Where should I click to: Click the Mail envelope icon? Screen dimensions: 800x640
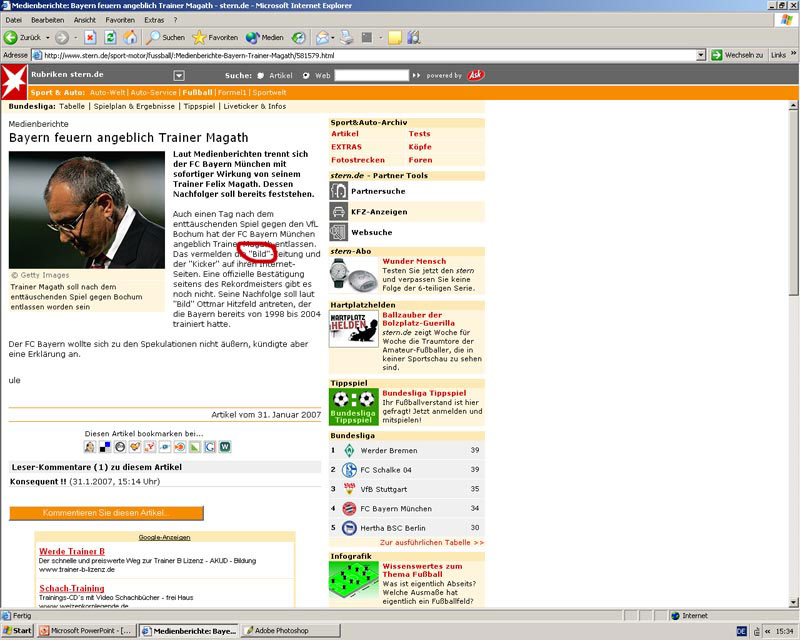pos(322,37)
